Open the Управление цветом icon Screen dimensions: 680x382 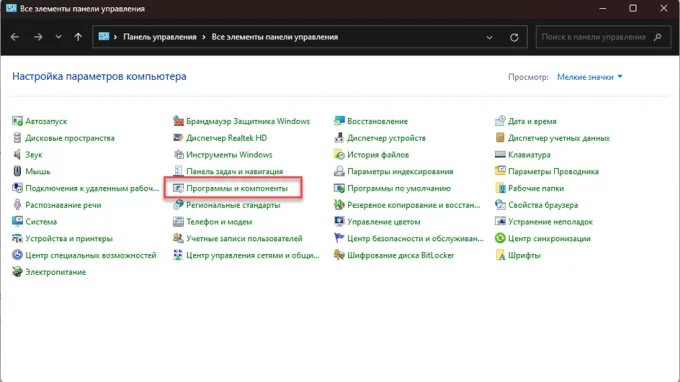339,222
